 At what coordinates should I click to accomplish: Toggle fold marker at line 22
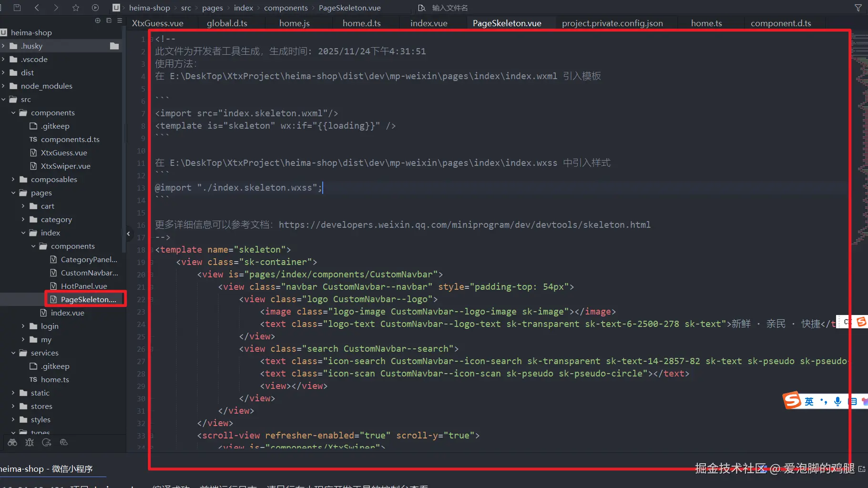coord(152,299)
